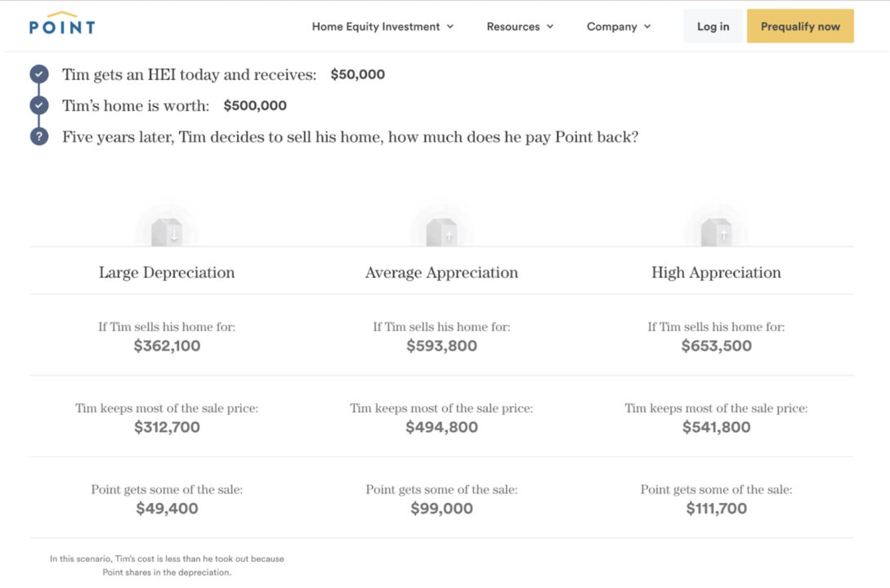Screen dimensions: 890x588
Task: Open the Resources dropdown chevron
Action: coord(549,27)
